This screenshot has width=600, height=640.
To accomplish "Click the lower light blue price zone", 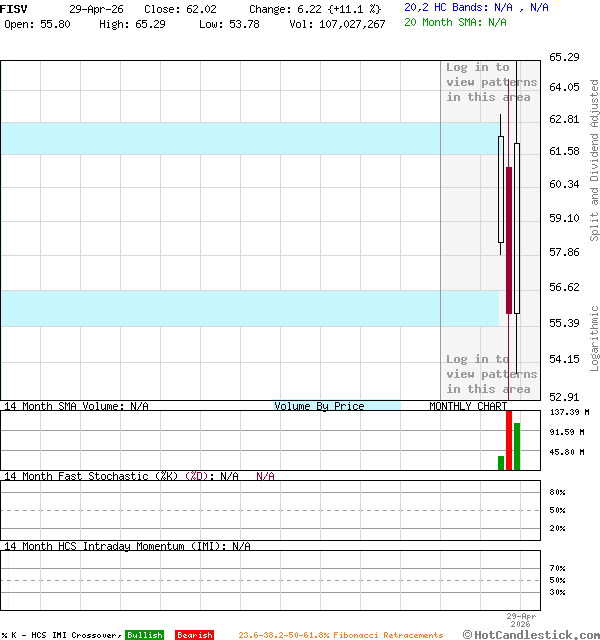I will coord(250,308).
